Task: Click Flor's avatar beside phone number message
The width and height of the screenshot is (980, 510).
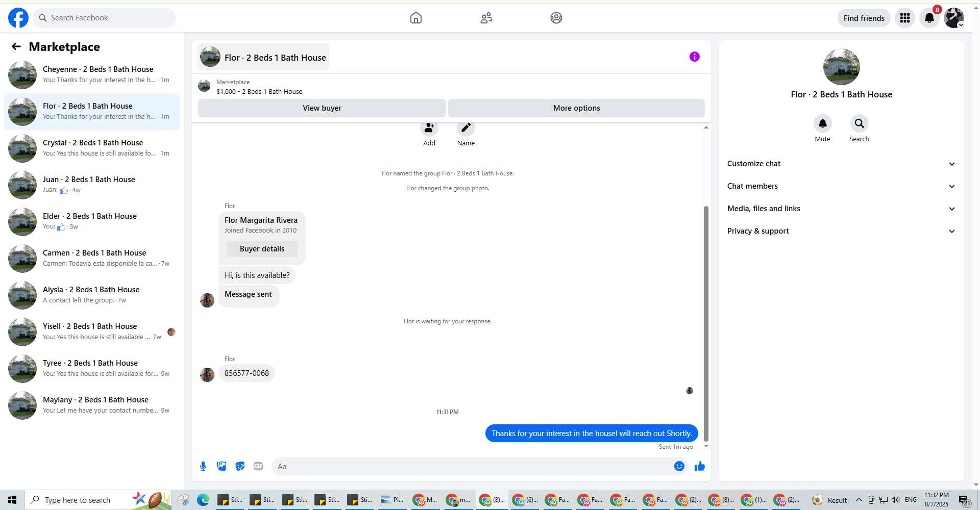Action: [207, 374]
